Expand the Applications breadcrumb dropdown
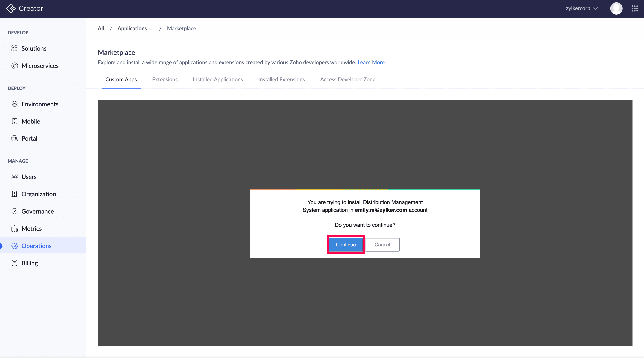This screenshot has width=644, height=358. pos(135,29)
